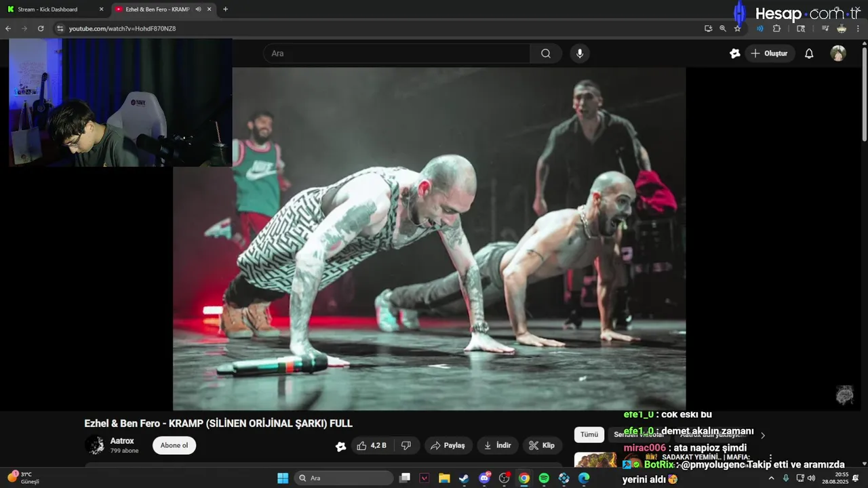Click the taskbar Ara search box
The image size is (868, 488).
click(x=344, y=478)
